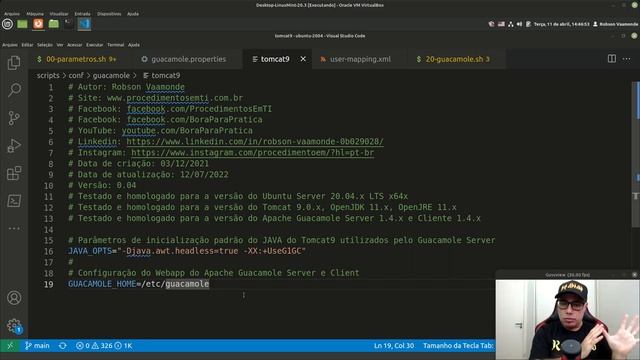Viewport: 640px width, 360px height.
Task: Click the editor vertical scrollbar
Action: coord(635,155)
